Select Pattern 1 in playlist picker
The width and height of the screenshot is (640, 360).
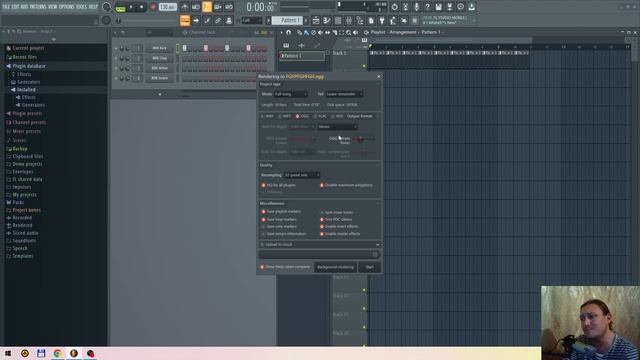(302, 56)
